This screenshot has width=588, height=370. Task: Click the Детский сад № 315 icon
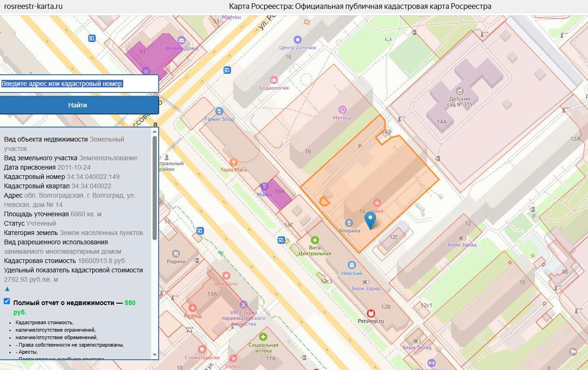tap(461, 91)
